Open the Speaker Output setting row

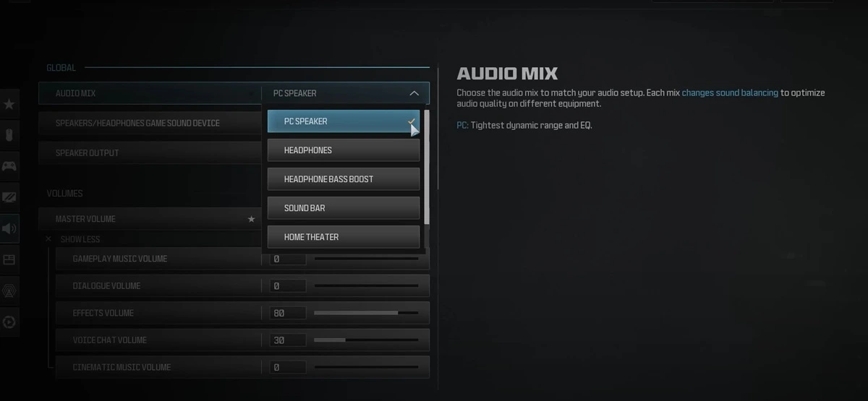[150, 153]
